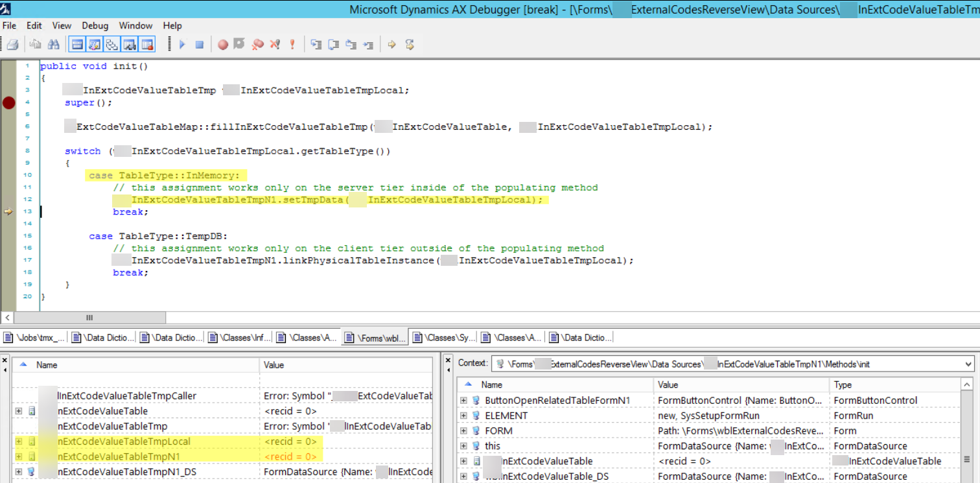Click the Print toolbar icon

12,44
